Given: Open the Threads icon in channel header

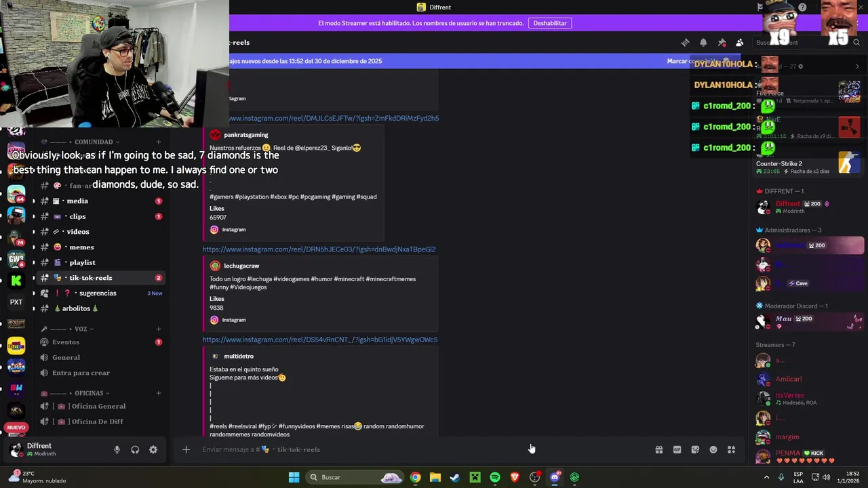Looking at the screenshot, I should pos(685,42).
